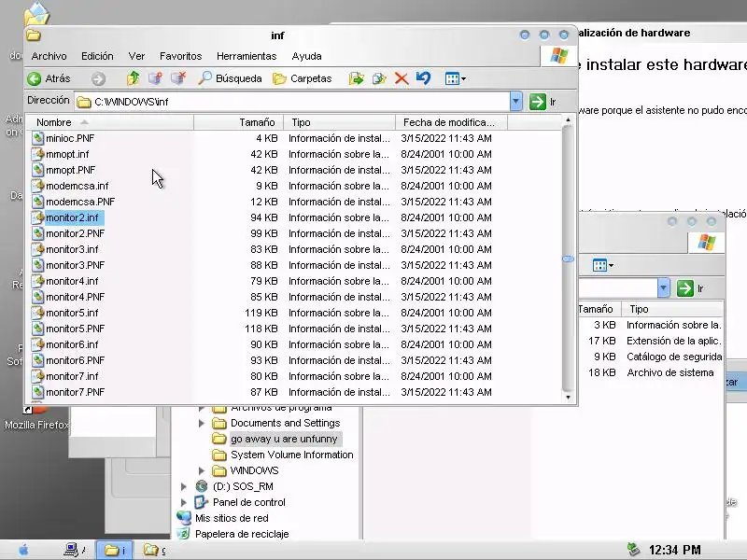This screenshot has height=560, width=747.
Task: Click Archivo de sistema row in background window
Action: [x=651, y=372]
